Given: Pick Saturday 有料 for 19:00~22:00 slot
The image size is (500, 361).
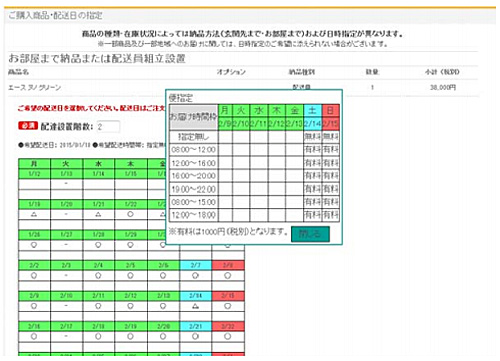Looking at the screenshot, I should click(x=313, y=189).
